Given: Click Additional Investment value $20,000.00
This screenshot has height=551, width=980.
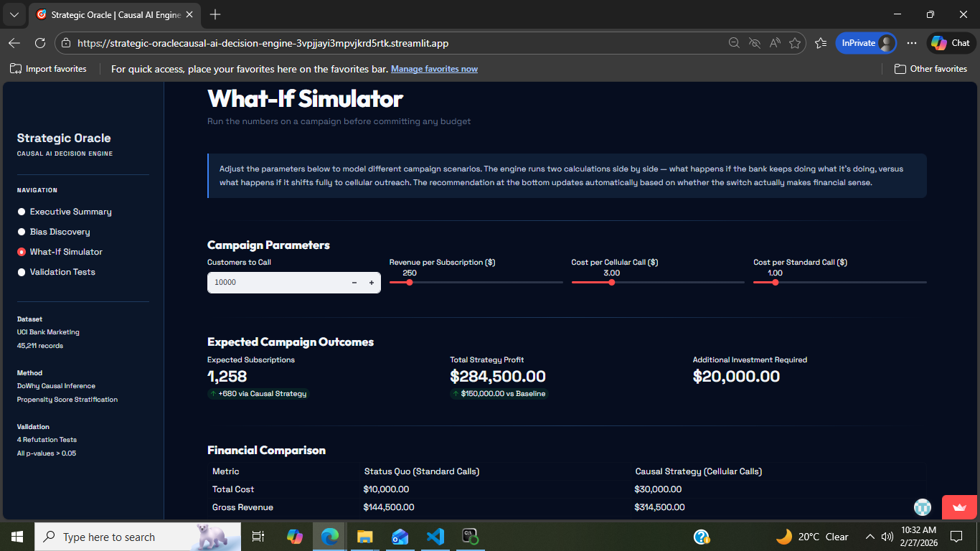Looking at the screenshot, I should (x=736, y=377).
